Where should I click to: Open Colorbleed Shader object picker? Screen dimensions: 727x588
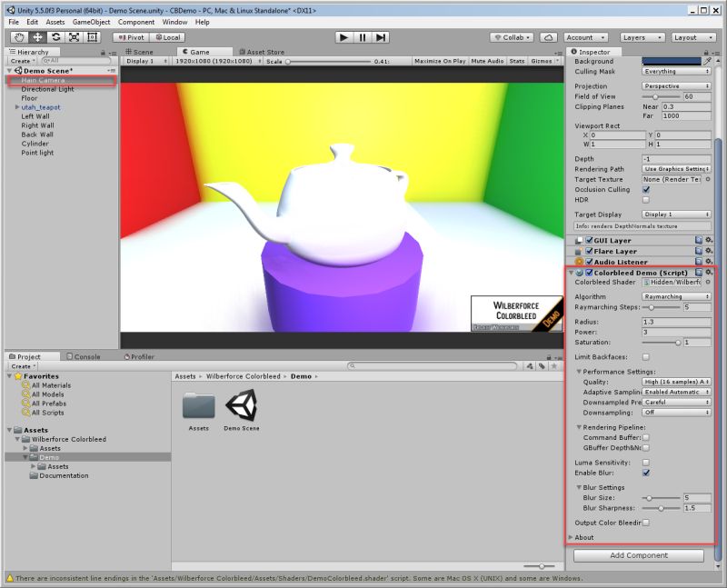coord(708,282)
